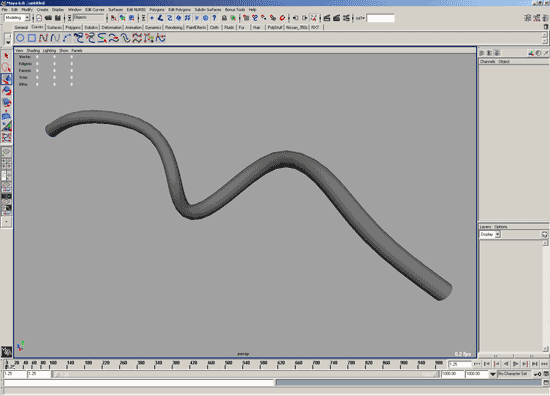This screenshot has width=550, height=396.
Task: Open the Display dropdown in Layers panel
Action: 490,234
